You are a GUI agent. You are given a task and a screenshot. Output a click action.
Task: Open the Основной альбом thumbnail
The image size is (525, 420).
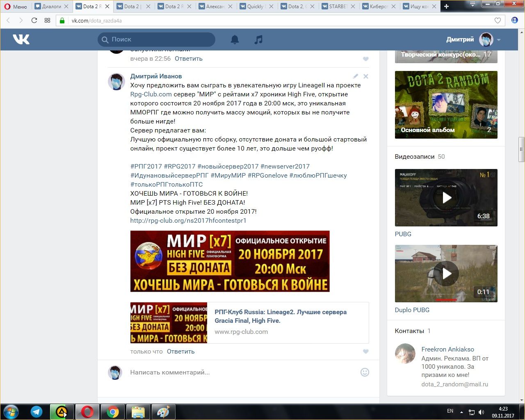[x=446, y=105]
